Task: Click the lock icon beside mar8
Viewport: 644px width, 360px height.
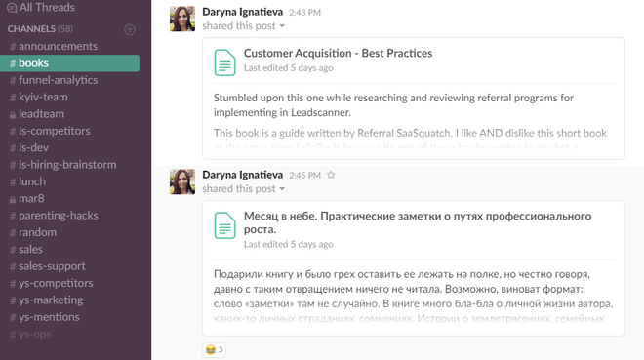Action: pos(13,199)
